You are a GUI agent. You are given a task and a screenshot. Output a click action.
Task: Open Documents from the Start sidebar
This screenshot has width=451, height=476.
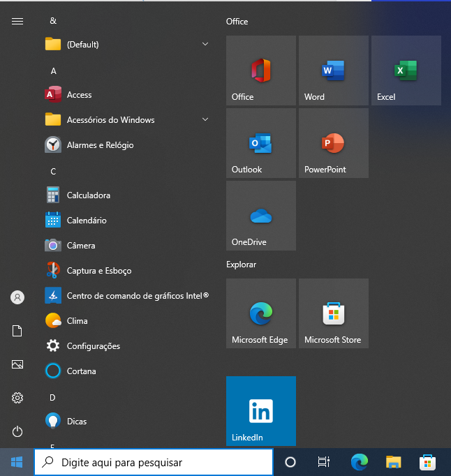point(17,331)
